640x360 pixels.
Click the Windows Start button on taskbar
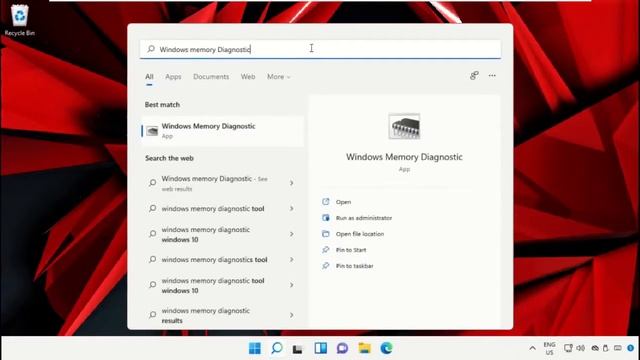click(255, 348)
